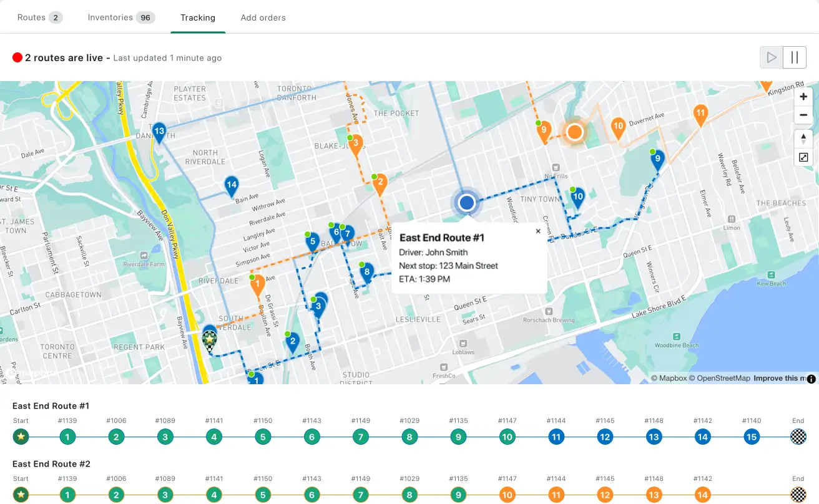This screenshot has height=504, width=819.
Task: Click the East End Route #2 title
Action: point(51,464)
